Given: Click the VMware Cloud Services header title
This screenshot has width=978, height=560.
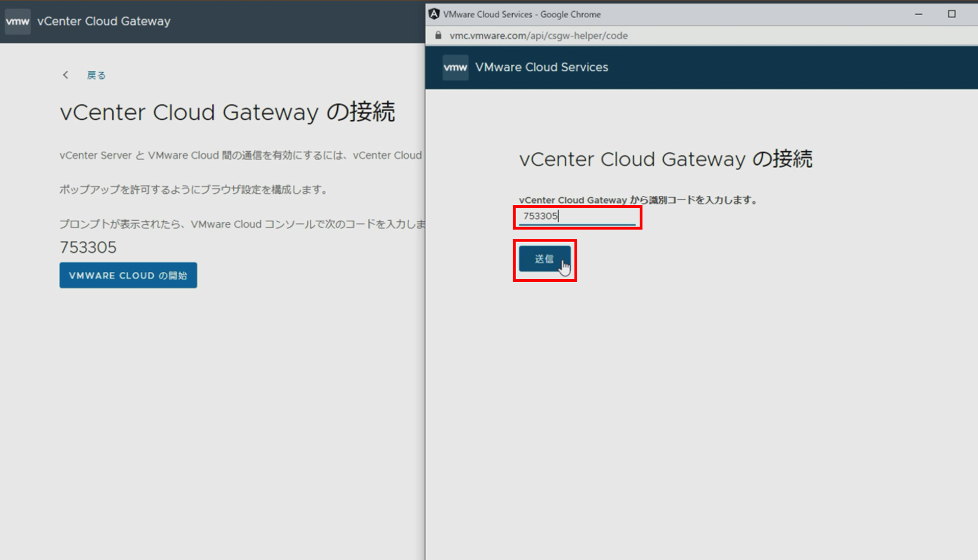Looking at the screenshot, I should pyautogui.click(x=541, y=67).
